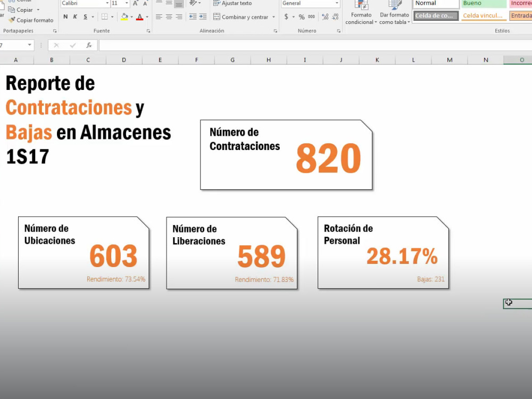This screenshot has height=399, width=532.
Task: Open General number format dropdown
Action: 337,3
